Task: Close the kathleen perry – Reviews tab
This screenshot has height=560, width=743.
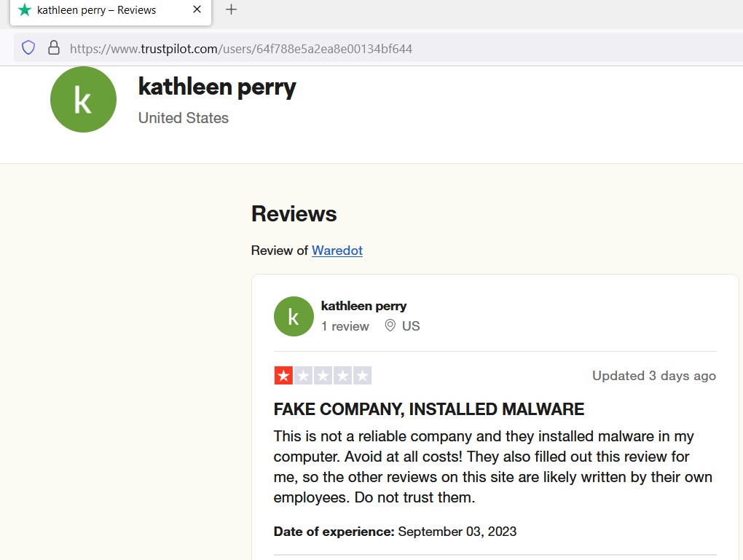Action: [197, 10]
